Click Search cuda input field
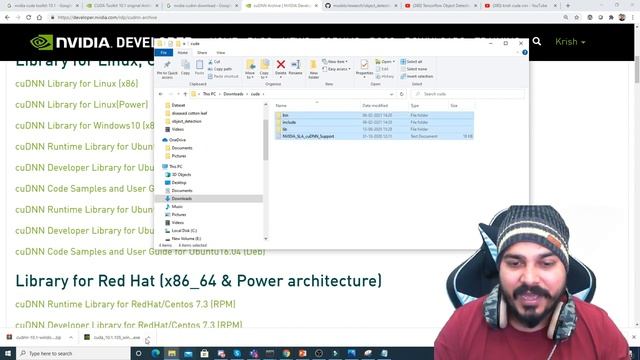 tap(468, 94)
